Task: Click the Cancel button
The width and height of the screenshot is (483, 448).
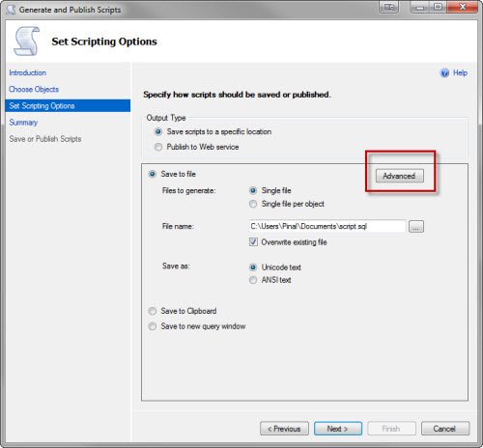Action: point(445,429)
